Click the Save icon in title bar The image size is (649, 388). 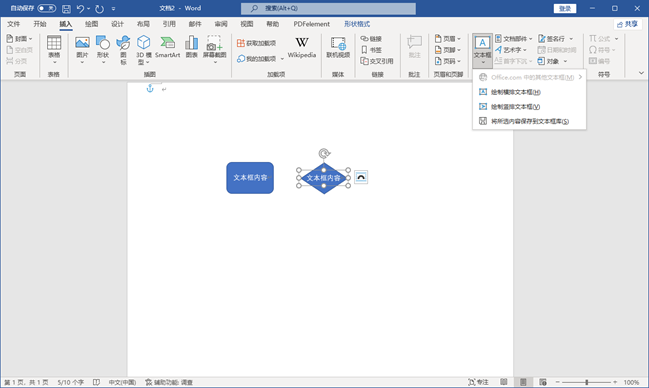(x=66, y=8)
